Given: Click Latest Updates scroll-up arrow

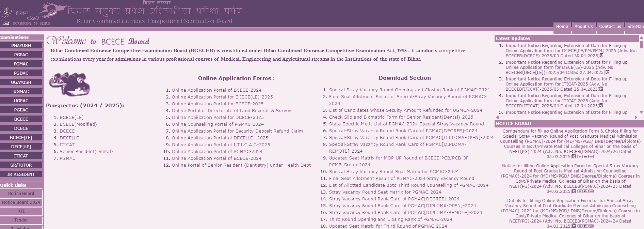Looking at the screenshot, I should [641, 37].
